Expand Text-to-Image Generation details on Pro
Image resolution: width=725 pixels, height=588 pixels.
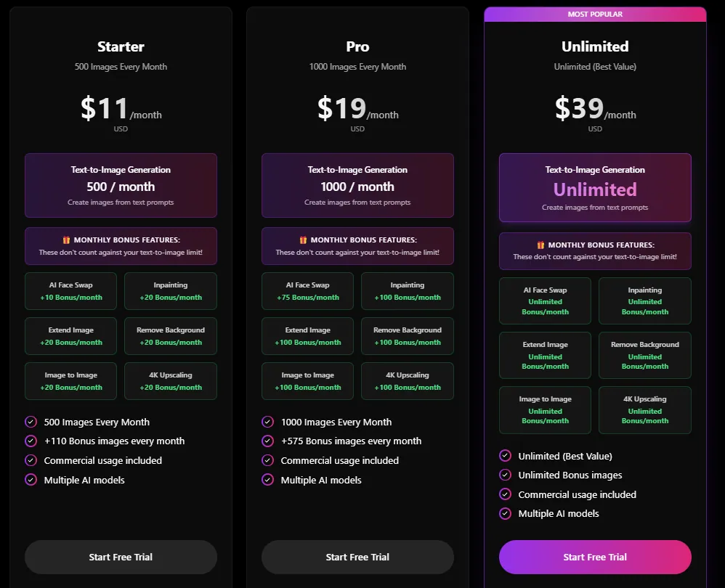pos(357,186)
